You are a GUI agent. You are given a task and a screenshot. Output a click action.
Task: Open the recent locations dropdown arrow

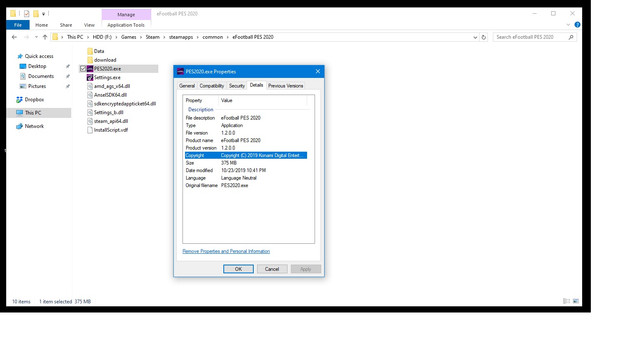[36, 37]
